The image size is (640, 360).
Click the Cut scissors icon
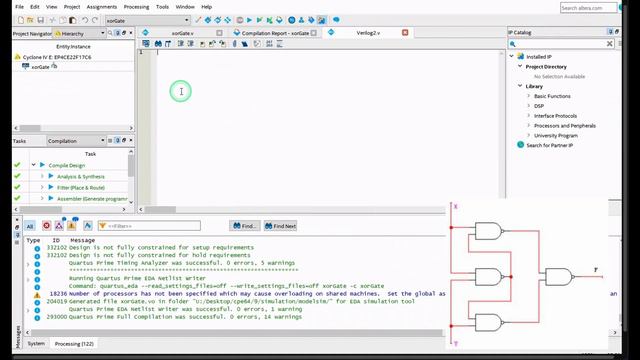[x=52, y=20]
